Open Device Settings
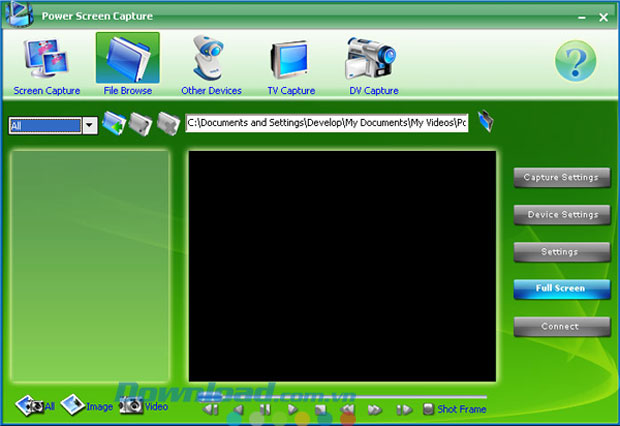Screen dimensions: 620x426 coord(561,214)
